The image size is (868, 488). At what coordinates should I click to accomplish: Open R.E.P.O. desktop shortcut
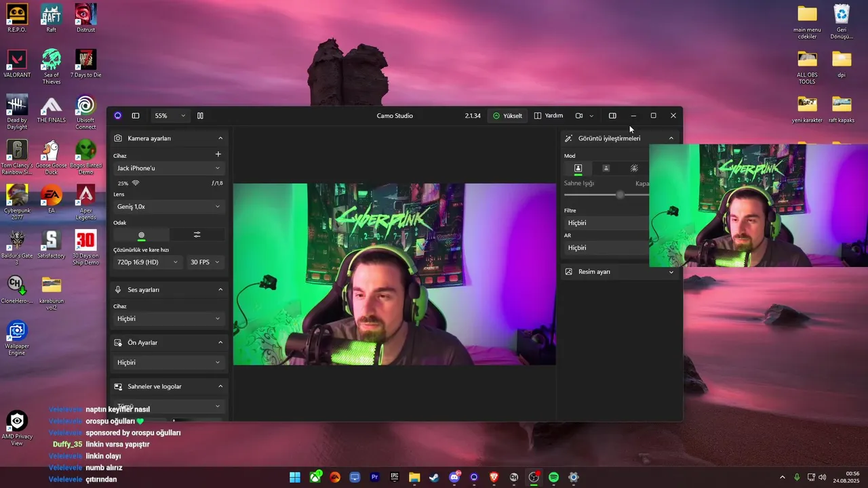tap(17, 18)
